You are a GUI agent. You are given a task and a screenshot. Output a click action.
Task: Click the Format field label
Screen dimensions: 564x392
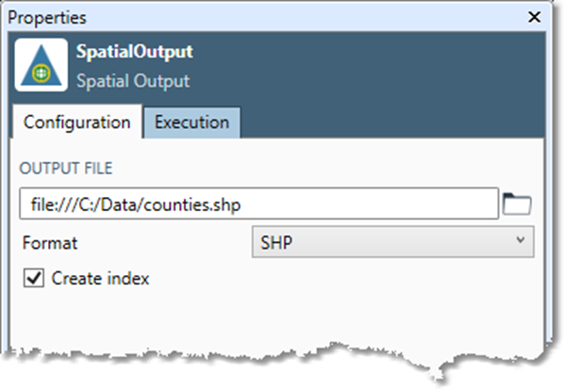pos(50,243)
